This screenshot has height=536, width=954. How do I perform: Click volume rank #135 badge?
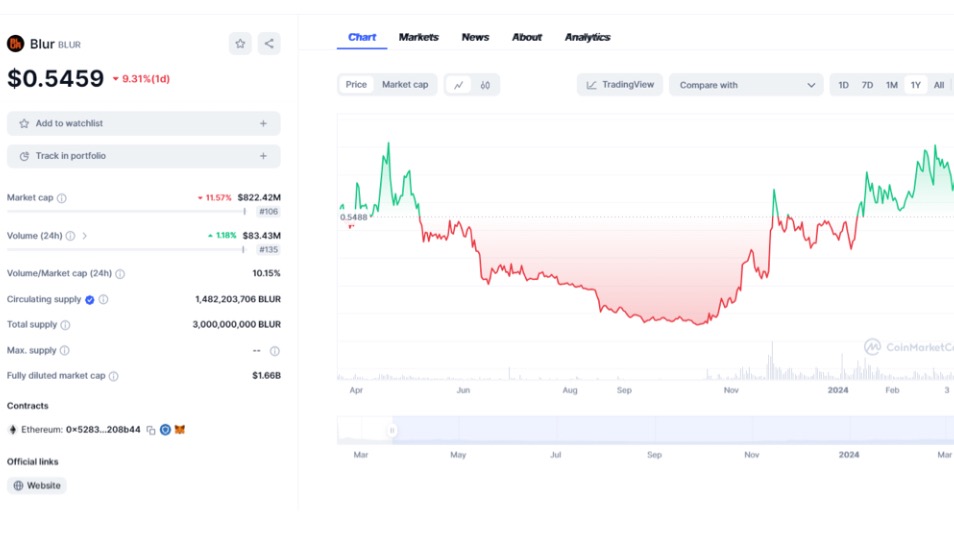pos(268,249)
